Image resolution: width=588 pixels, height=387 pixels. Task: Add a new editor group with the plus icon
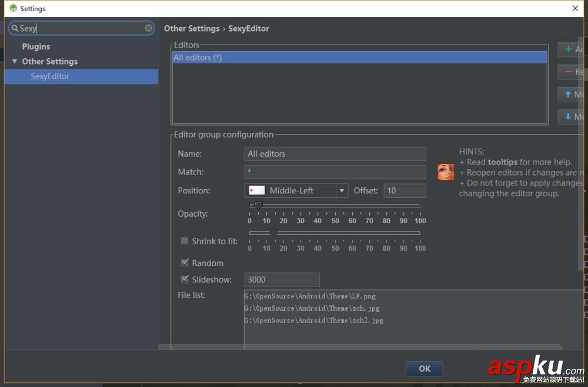[x=568, y=49]
